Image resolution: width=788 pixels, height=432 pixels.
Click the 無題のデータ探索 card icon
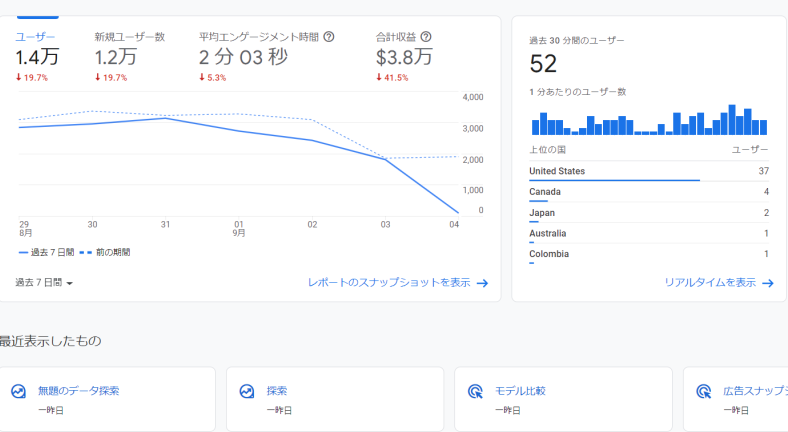point(18,392)
